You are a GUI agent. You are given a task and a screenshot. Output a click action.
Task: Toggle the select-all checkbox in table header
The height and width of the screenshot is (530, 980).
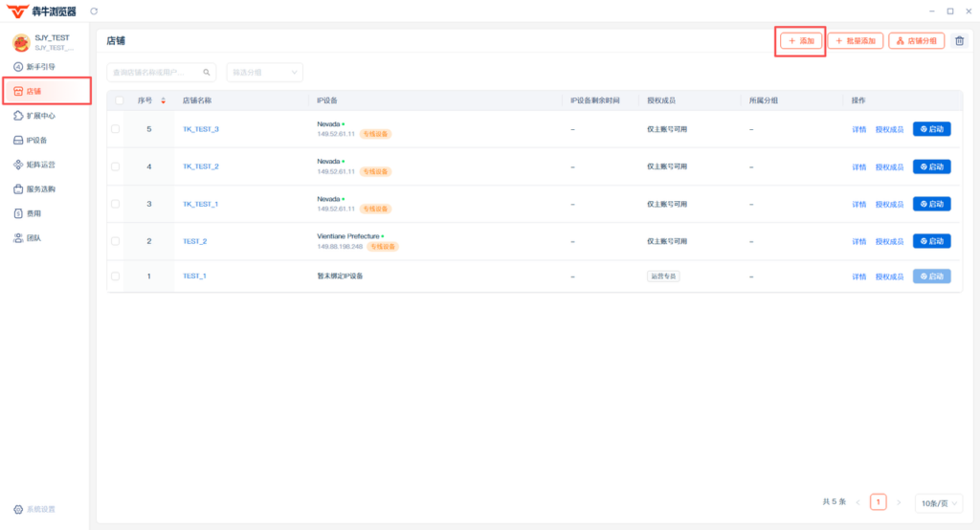[119, 100]
